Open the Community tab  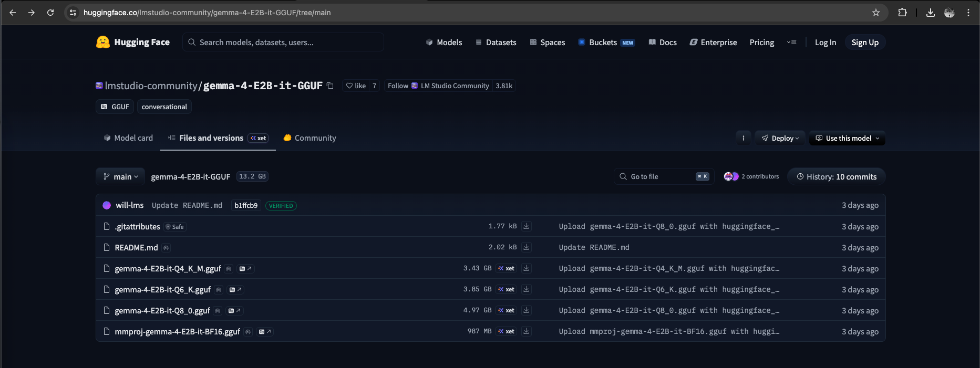point(310,138)
